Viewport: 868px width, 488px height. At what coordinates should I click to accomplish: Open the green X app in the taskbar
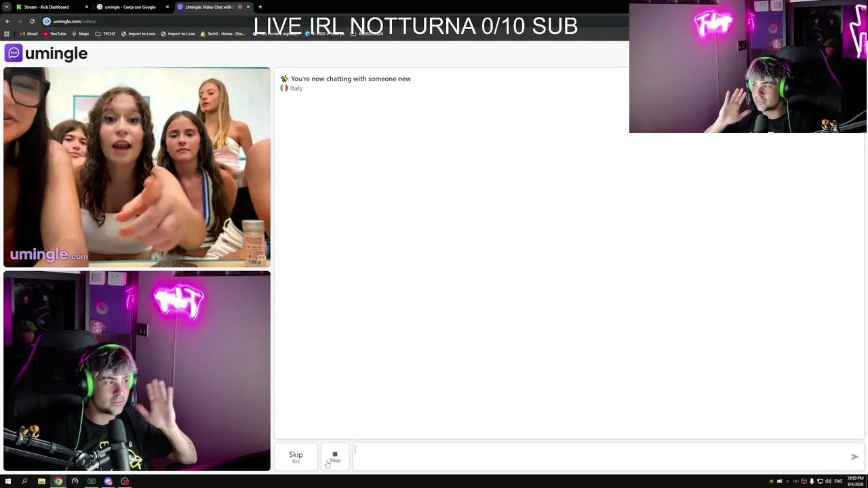[x=92, y=481]
